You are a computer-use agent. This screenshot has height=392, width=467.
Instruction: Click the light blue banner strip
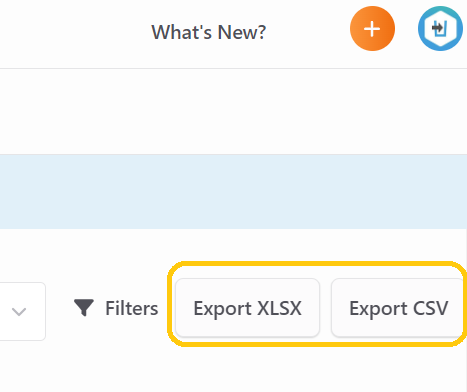click(x=233, y=192)
